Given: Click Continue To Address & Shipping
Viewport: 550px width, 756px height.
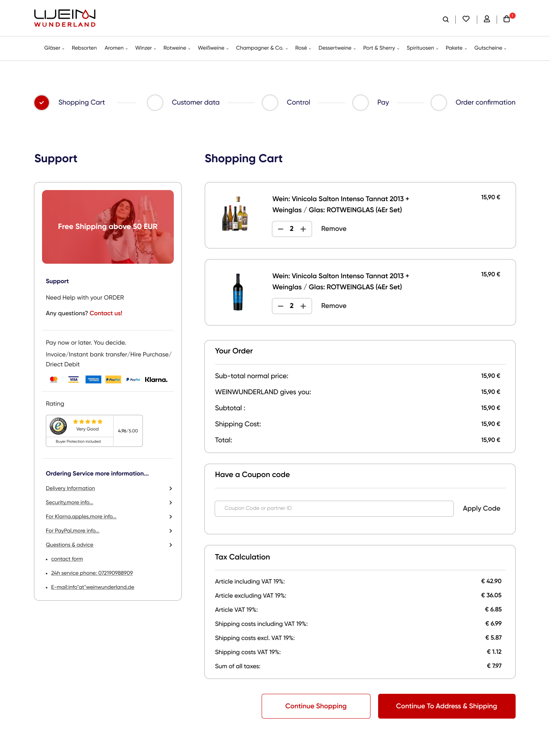Looking at the screenshot, I should pos(447,706).
